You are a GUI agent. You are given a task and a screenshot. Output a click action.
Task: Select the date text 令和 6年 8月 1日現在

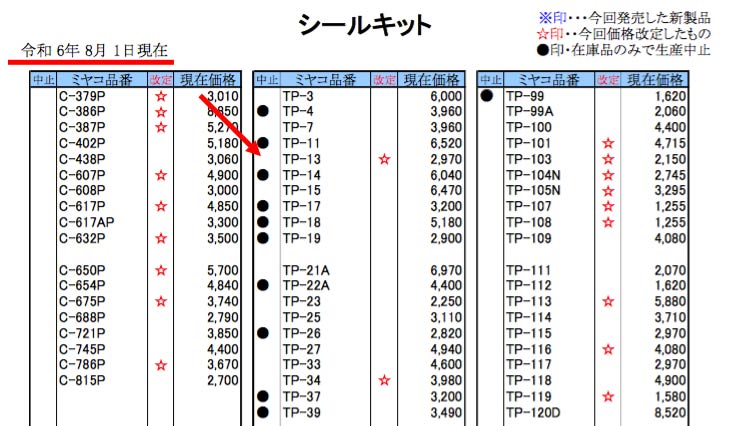tap(95, 50)
